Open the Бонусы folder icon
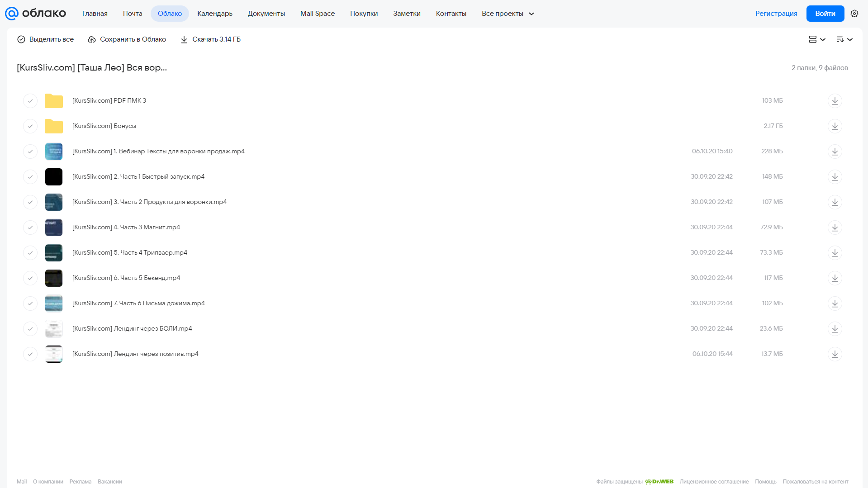This screenshot has width=868, height=488. coord(53,126)
